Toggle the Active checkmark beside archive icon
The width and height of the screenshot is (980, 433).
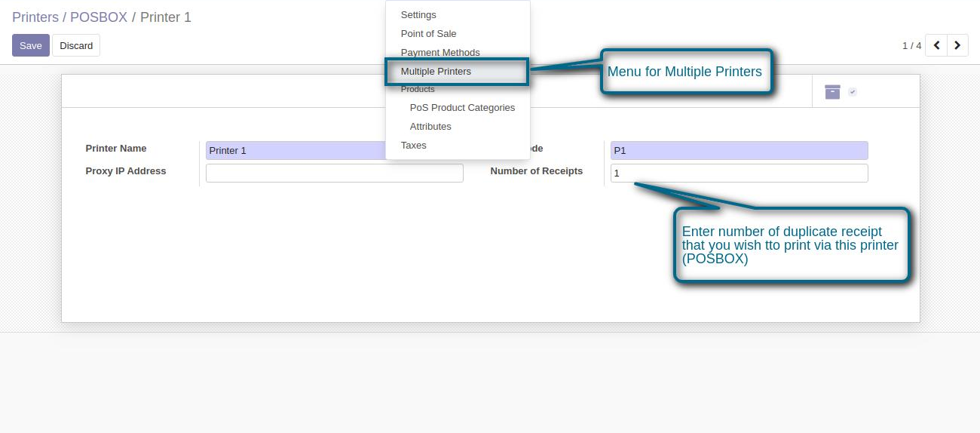click(x=853, y=92)
